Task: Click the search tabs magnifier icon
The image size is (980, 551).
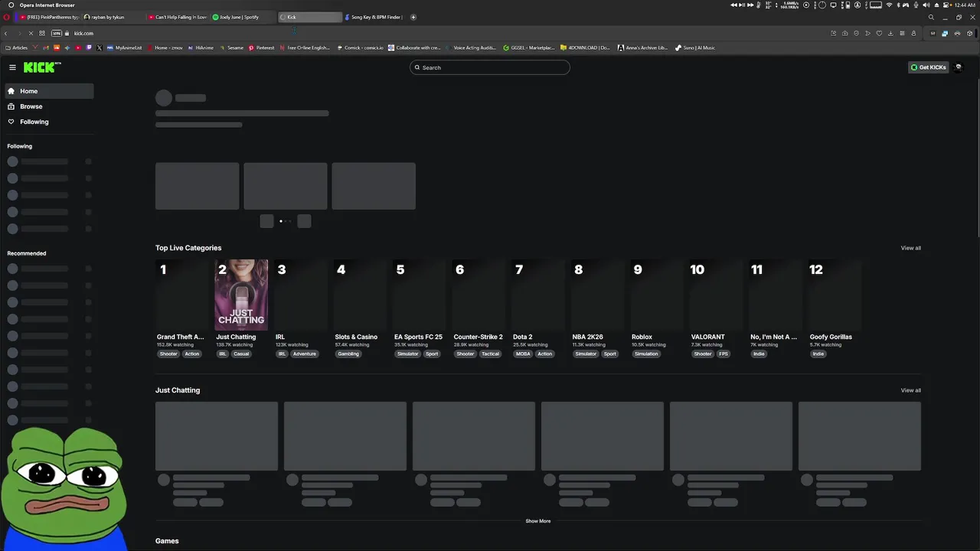Action: tap(931, 17)
